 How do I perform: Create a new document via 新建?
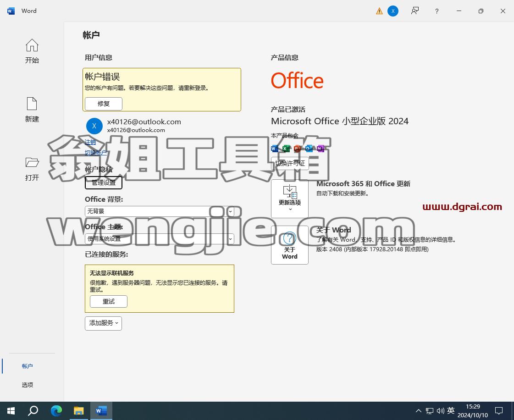click(x=32, y=110)
